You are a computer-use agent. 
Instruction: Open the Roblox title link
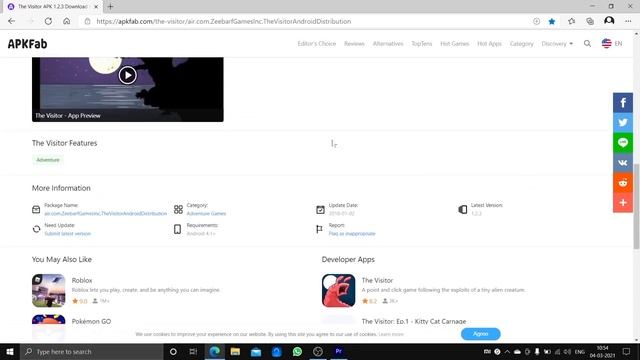click(82, 280)
